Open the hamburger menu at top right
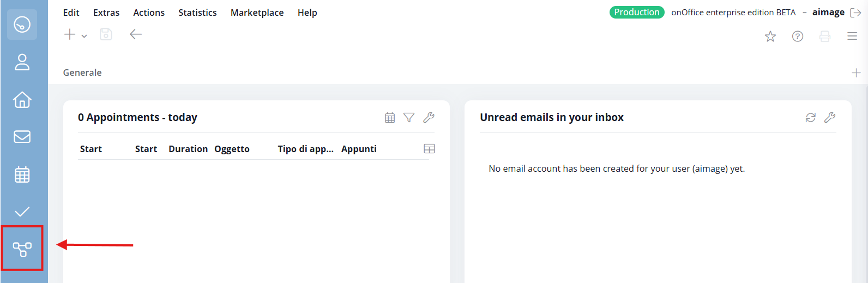 852,37
